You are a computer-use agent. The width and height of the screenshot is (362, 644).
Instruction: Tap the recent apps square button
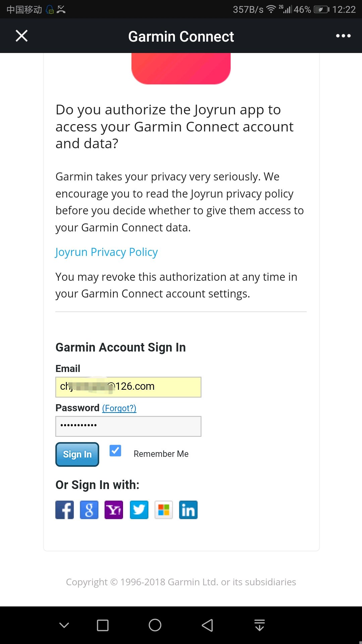coord(103,625)
